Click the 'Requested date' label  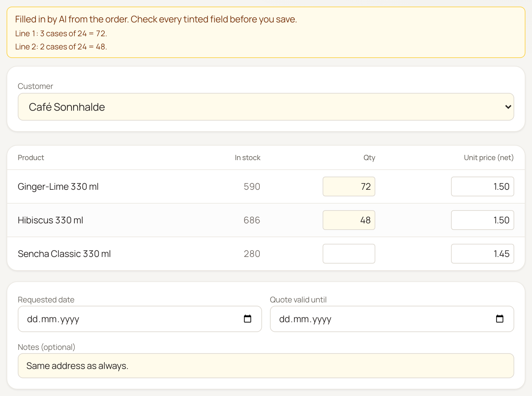[x=46, y=300]
